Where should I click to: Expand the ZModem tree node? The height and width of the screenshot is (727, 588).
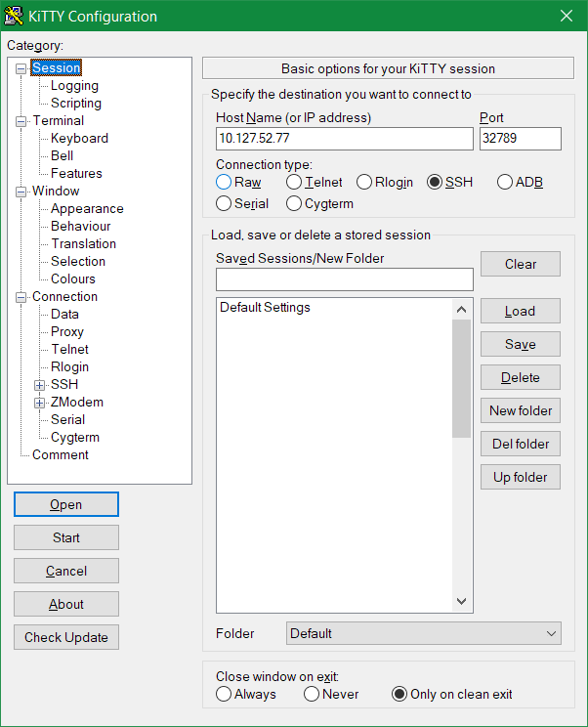pyautogui.click(x=40, y=403)
